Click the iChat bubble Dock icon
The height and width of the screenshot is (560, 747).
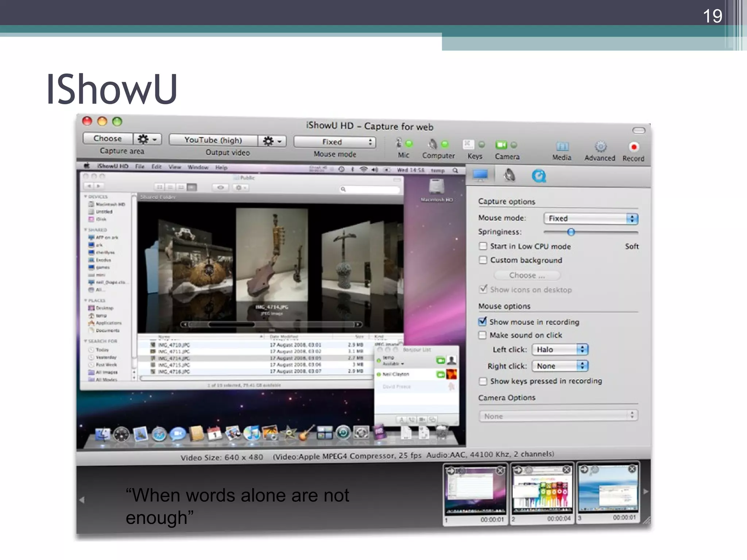point(178,434)
